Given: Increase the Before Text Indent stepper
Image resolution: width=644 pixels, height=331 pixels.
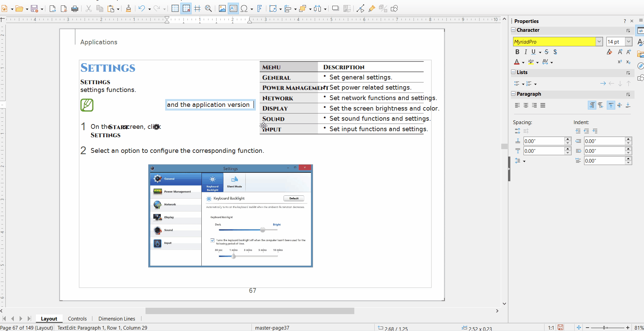Looking at the screenshot, I should [628, 139].
